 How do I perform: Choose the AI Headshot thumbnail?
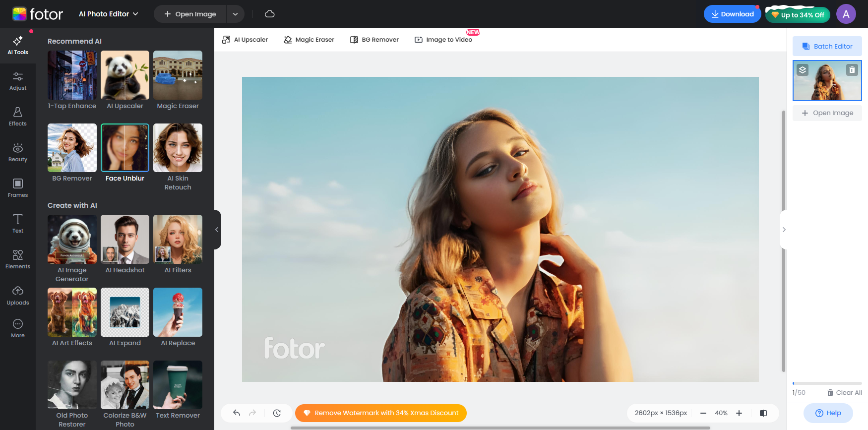click(x=125, y=239)
